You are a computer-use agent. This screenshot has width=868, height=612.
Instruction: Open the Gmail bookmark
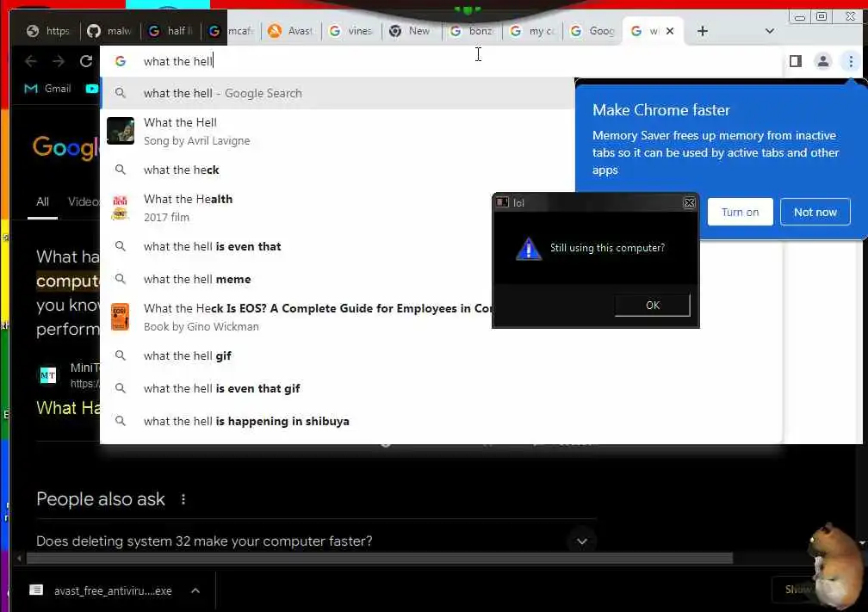coord(47,89)
